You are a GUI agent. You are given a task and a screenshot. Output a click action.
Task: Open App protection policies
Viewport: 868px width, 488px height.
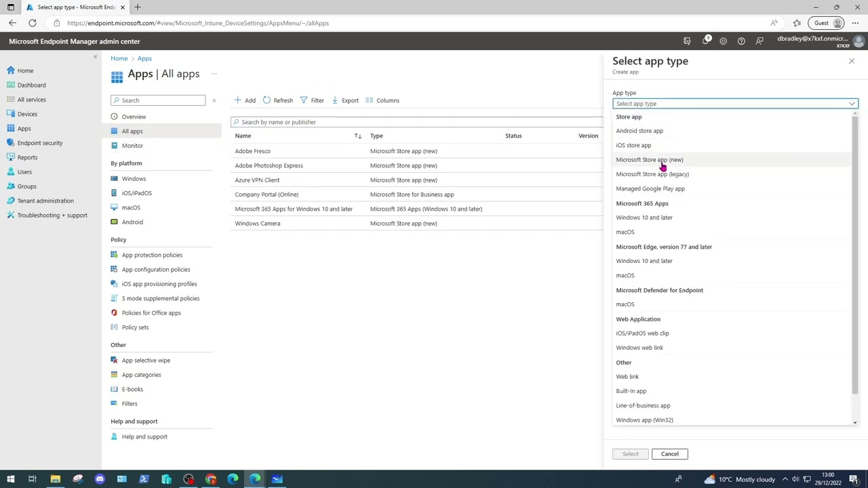152,255
